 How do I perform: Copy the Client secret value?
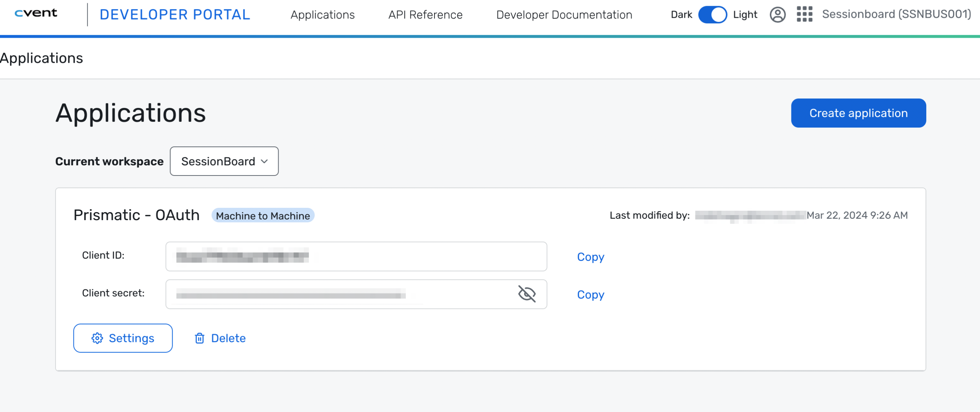pyautogui.click(x=591, y=294)
